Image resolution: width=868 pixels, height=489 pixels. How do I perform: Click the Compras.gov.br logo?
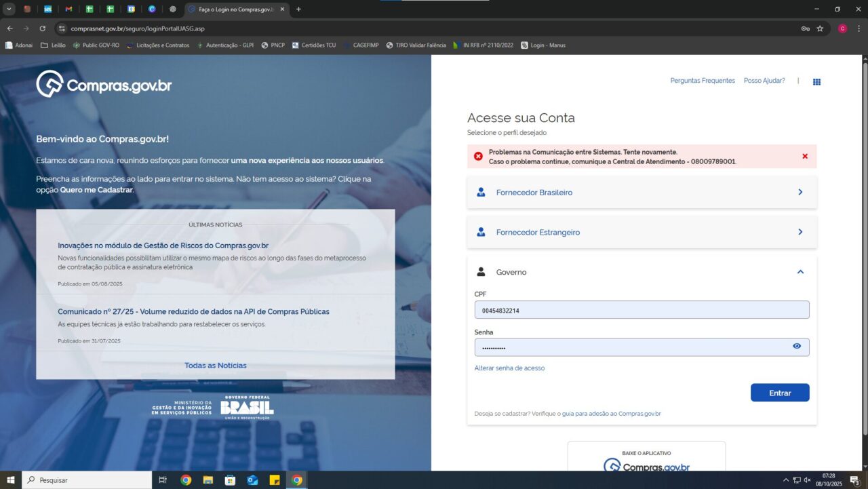pyautogui.click(x=104, y=84)
